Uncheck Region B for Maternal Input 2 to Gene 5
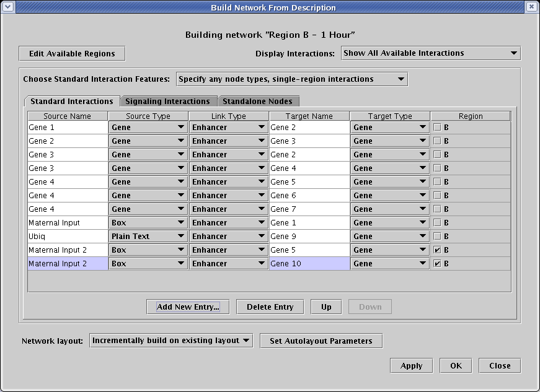The image size is (540, 392). [x=438, y=250]
